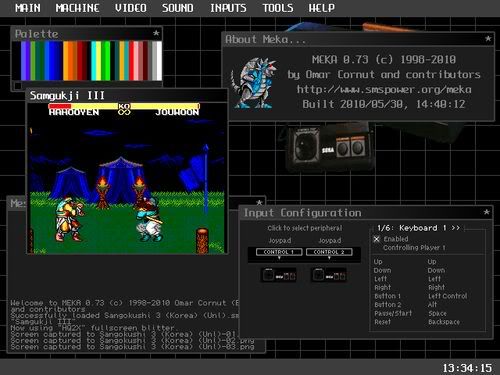This screenshot has height=375, width=500.
Task: Select the first joypad controller icon
Action: 278,275
